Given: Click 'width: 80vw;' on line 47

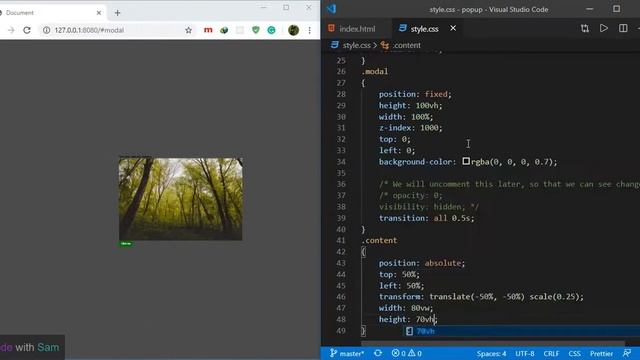Looking at the screenshot, I should coord(406,308).
